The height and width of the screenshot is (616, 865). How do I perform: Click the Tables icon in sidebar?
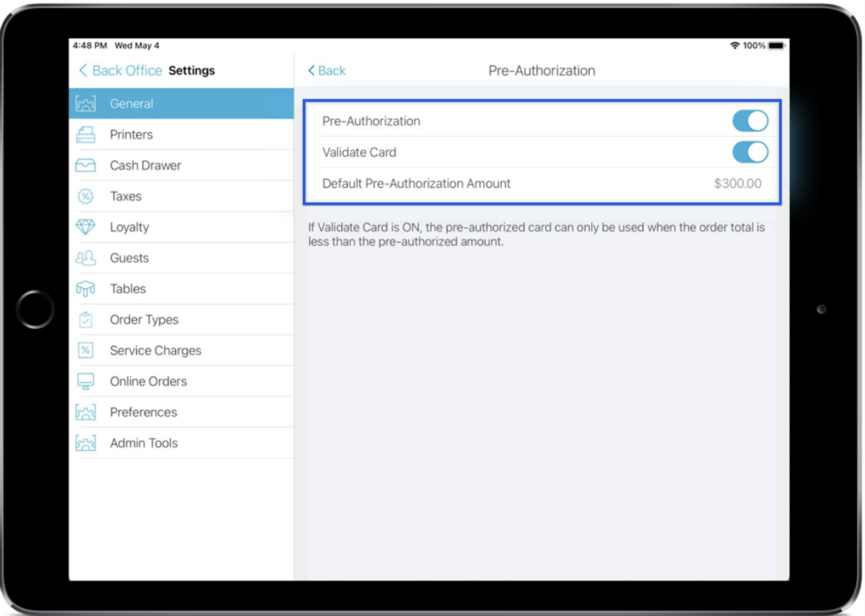[x=85, y=289]
